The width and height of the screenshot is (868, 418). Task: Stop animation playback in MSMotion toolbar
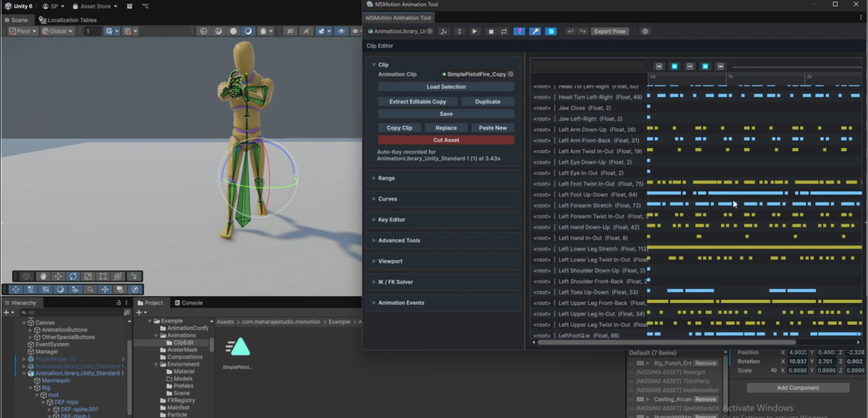click(x=490, y=32)
